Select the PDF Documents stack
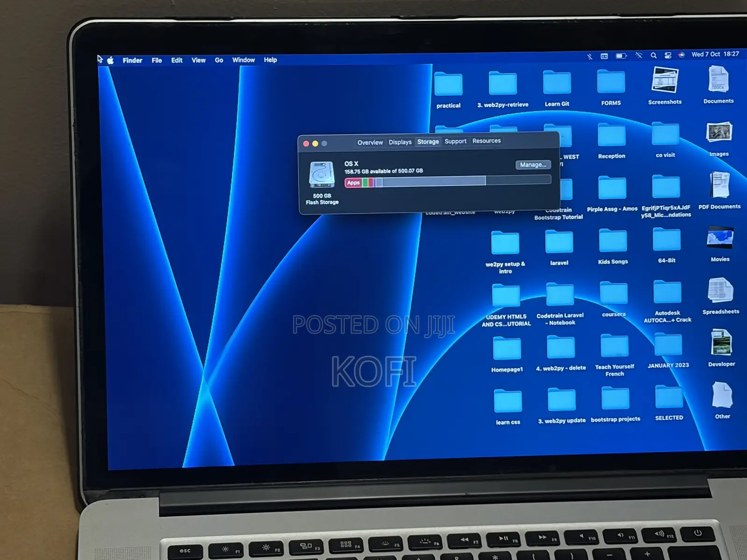The width and height of the screenshot is (747, 560). coord(719,185)
